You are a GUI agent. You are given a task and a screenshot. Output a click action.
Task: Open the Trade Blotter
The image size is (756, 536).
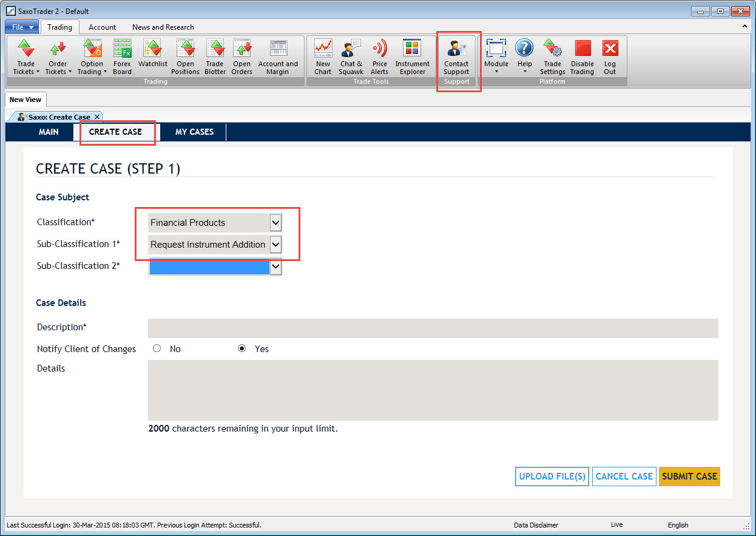tap(215, 57)
